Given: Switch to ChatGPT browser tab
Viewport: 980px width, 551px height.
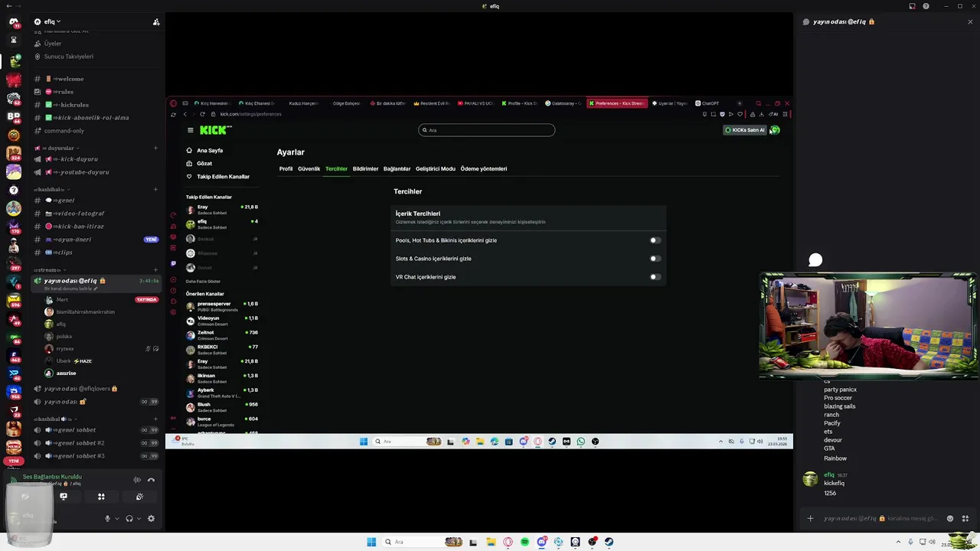Looking at the screenshot, I should click(707, 103).
